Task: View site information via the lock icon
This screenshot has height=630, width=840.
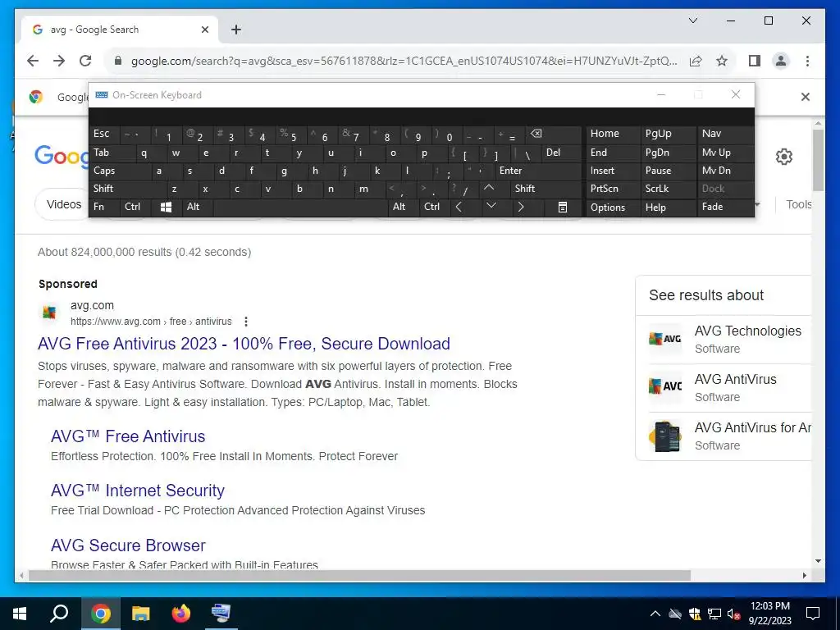Action: pos(118,61)
